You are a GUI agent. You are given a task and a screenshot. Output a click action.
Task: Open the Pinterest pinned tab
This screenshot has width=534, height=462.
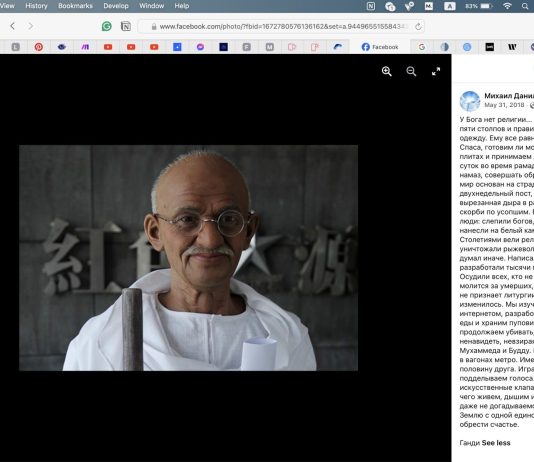click(x=39, y=47)
